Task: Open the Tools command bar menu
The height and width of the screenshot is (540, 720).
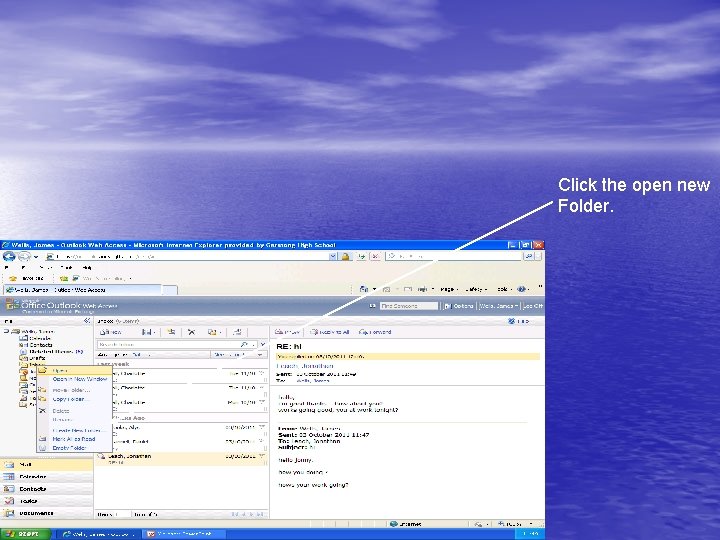Action: pyautogui.click(x=503, y=289)
